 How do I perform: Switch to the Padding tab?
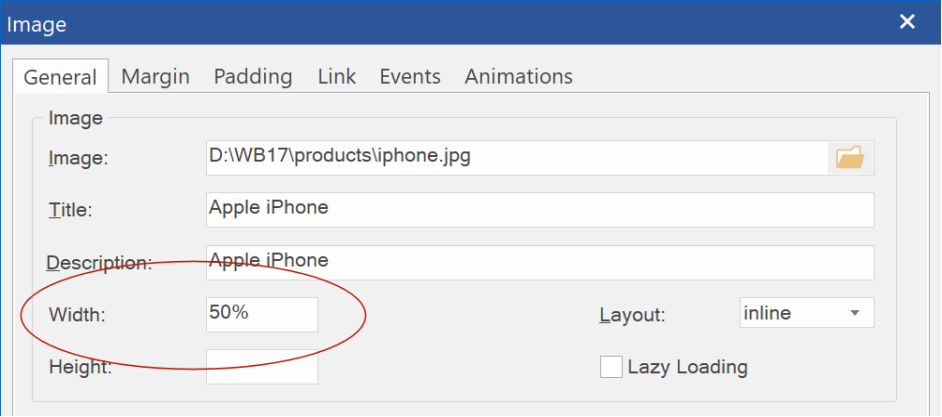tap(254, 77)
